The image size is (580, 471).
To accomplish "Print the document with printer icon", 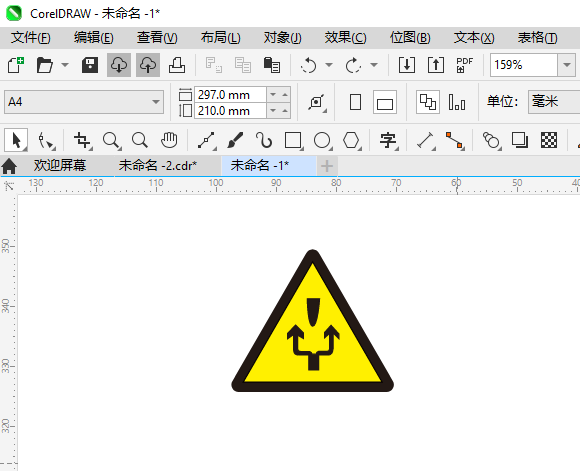I will [x=177, y=65].
